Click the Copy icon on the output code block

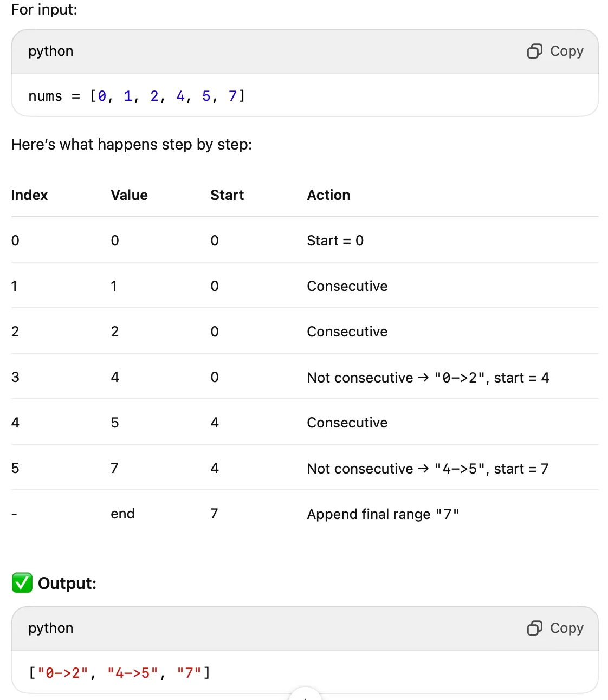(534, 628)
